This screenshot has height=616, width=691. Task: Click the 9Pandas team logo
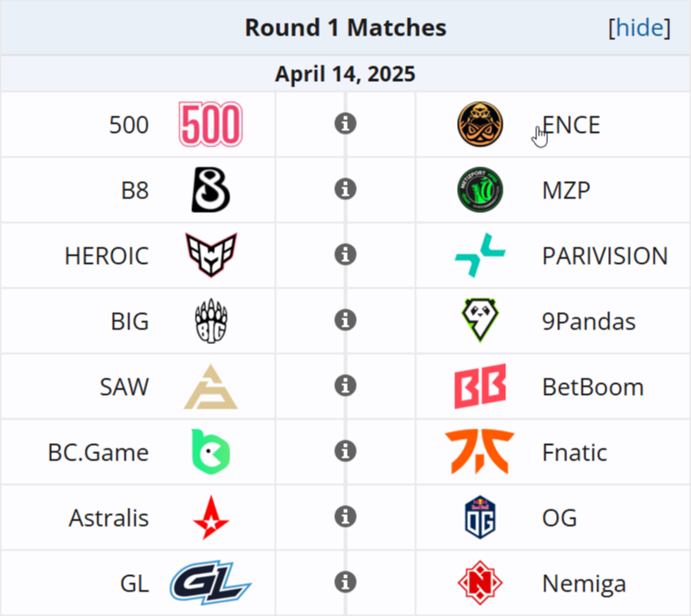pos(480,321)
